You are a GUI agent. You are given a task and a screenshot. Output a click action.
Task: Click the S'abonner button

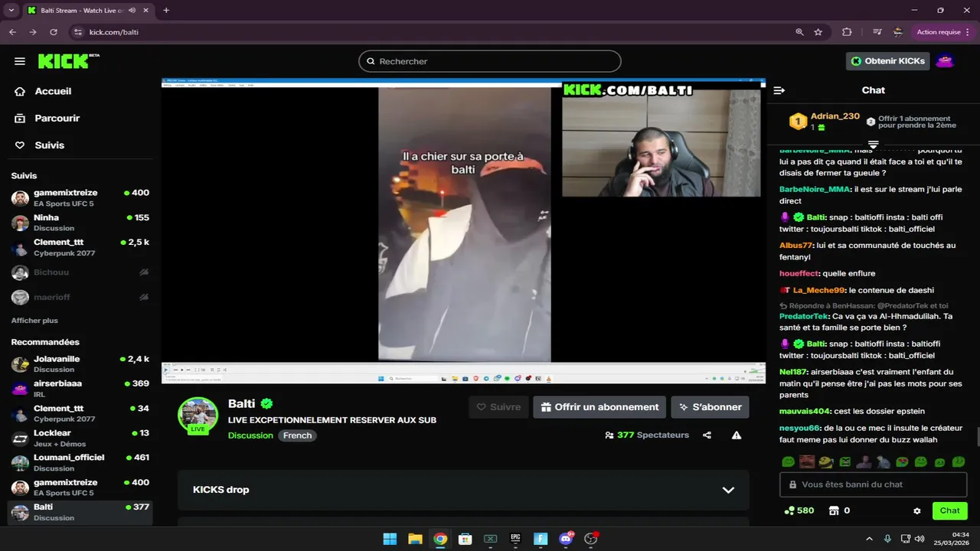tap(710, 407)
